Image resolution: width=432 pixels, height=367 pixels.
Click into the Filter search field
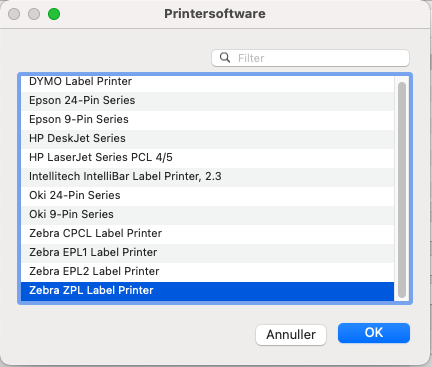(310, 58)
